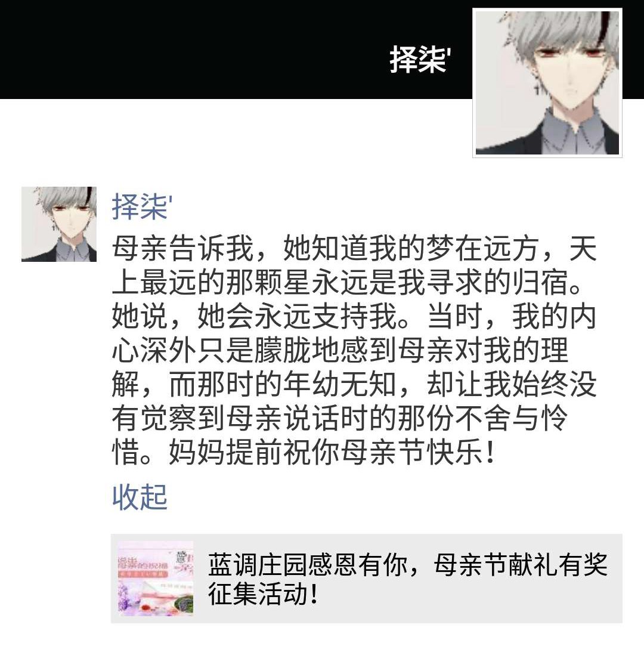Viewport: 644px width, 646px height.
Task: Open the blue 择柒' username above the post
Action: point(142,206)
